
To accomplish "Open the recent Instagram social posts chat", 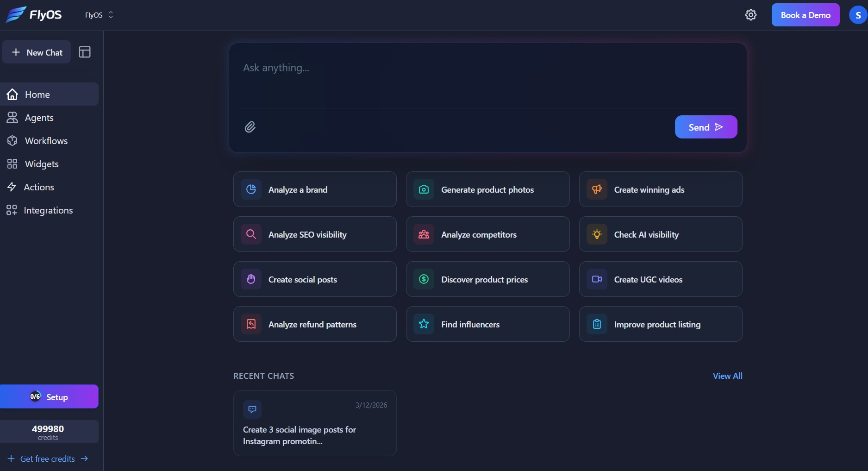I will coord(315,423).
